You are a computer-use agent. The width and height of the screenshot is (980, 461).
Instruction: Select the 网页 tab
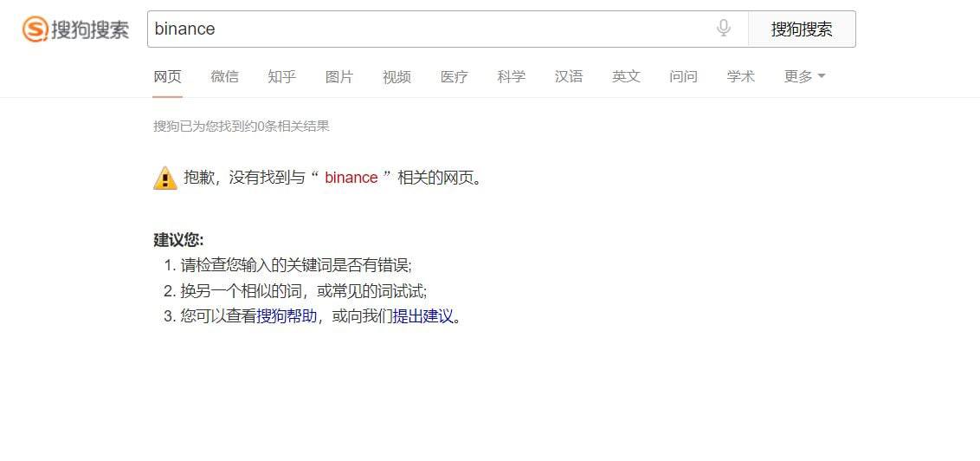coord(167,77)
